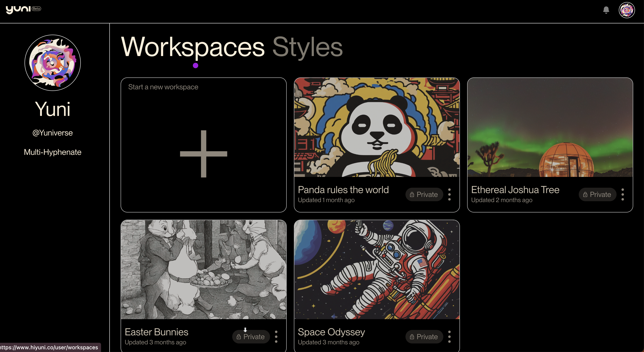Open the top-right profile avatar menu
The image size is (644, 352).
pyautogui.click(x=626, y=10)
